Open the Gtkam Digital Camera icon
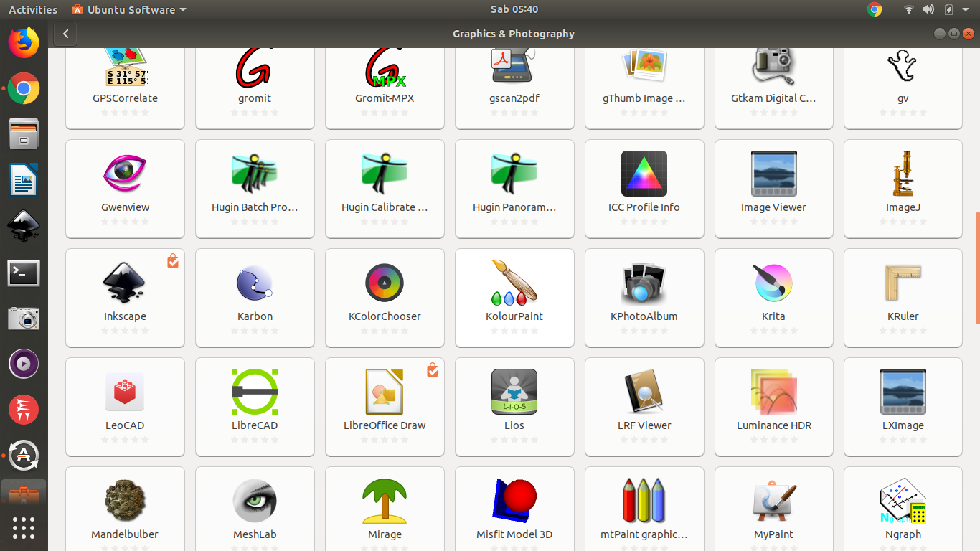980x551 pixels. [773, 66]
